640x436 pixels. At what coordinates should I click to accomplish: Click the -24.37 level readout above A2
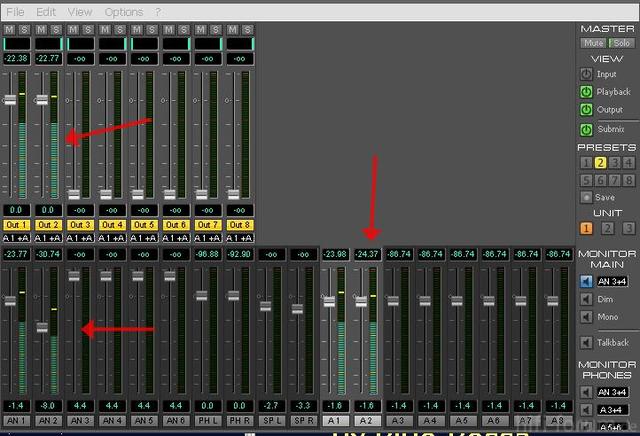pyautogui.click(x=367, y=254)
